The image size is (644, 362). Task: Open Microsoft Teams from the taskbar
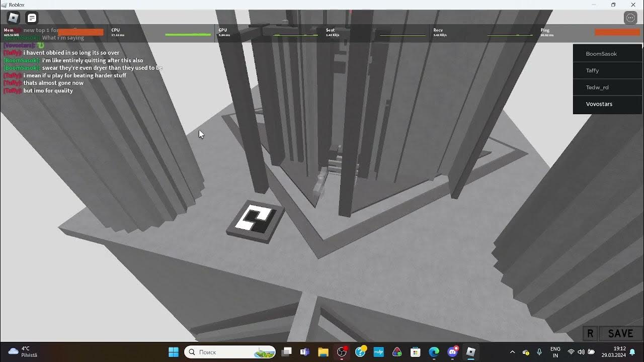305,352
